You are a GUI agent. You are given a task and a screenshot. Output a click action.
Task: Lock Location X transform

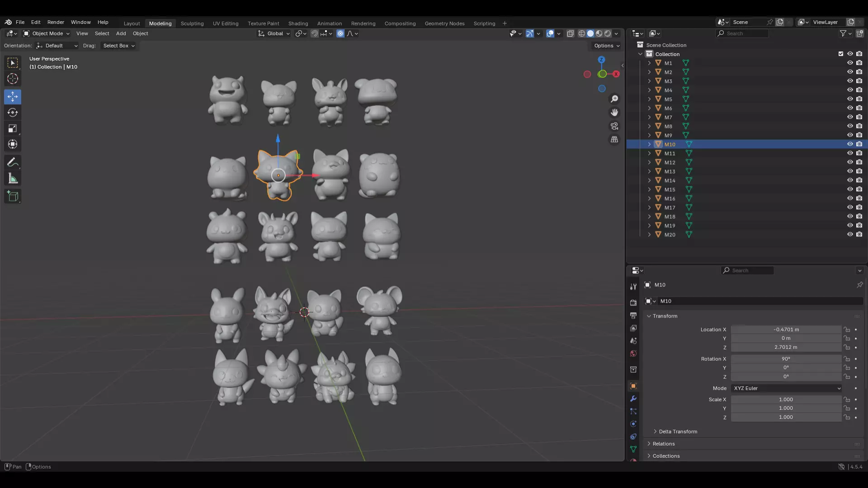pyautogui.click(x=847, y=329)
